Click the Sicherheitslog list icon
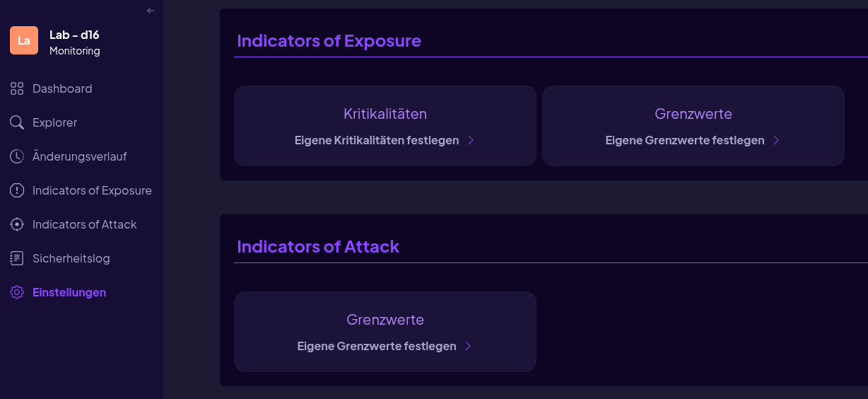This screenshot has width=868, height=399. point(17,258)
